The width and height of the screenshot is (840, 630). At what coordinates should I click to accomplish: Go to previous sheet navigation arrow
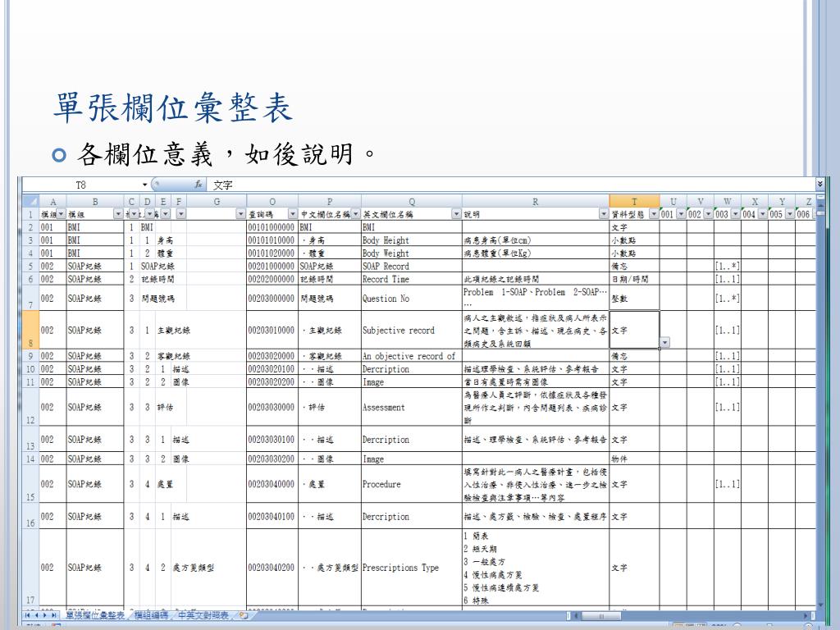[36, 615]
